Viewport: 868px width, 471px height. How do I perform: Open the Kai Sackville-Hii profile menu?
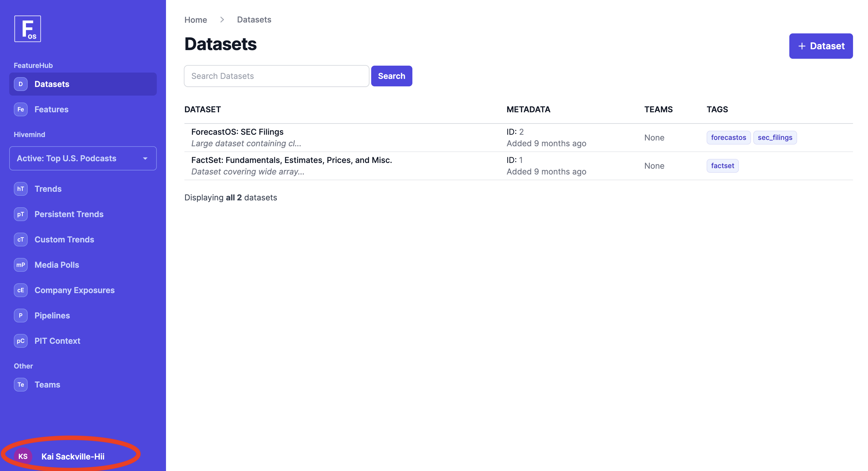[x=72, y=456]
